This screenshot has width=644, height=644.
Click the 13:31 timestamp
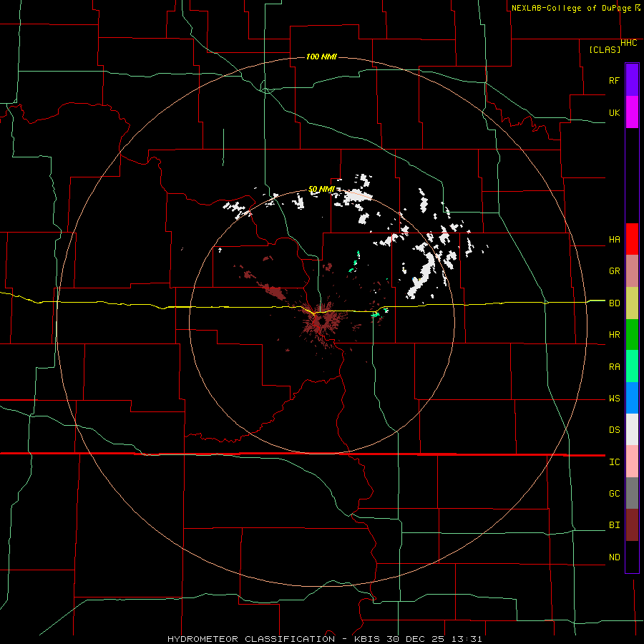pyautogui.click(x=468, y=639)
